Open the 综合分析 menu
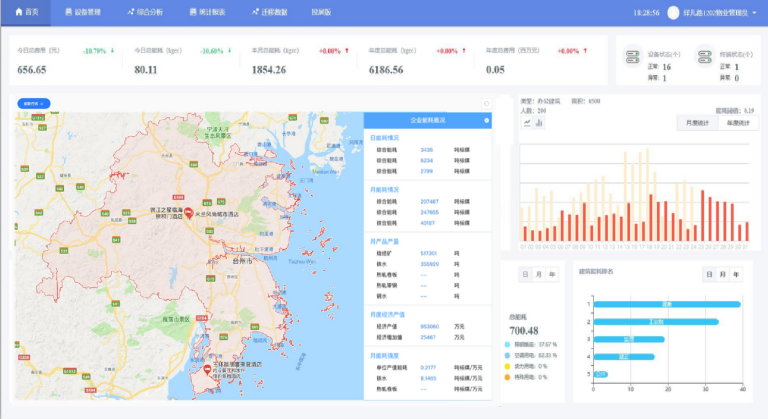768x419 pixels. pyautogui.click(x=145, y=12)
